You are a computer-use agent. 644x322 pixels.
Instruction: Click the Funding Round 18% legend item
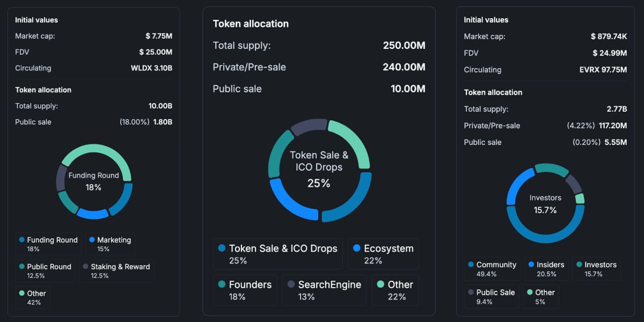pyautogui.click(x=48, y=244)
